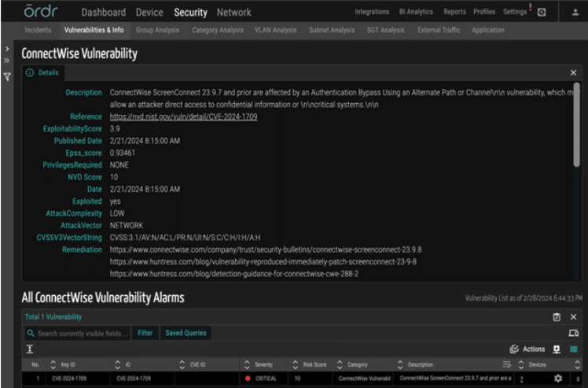Viewport: 588px width, 388px height.
Task: Click the Actions button
Action: click(x=534, y=349)
